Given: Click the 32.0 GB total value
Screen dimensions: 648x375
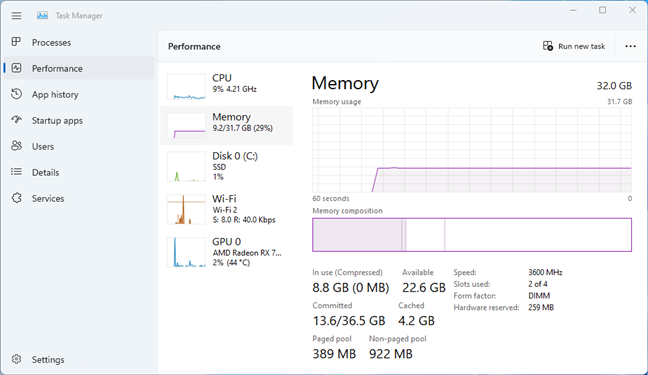Looking at the screenshot, I should point(614,86).
